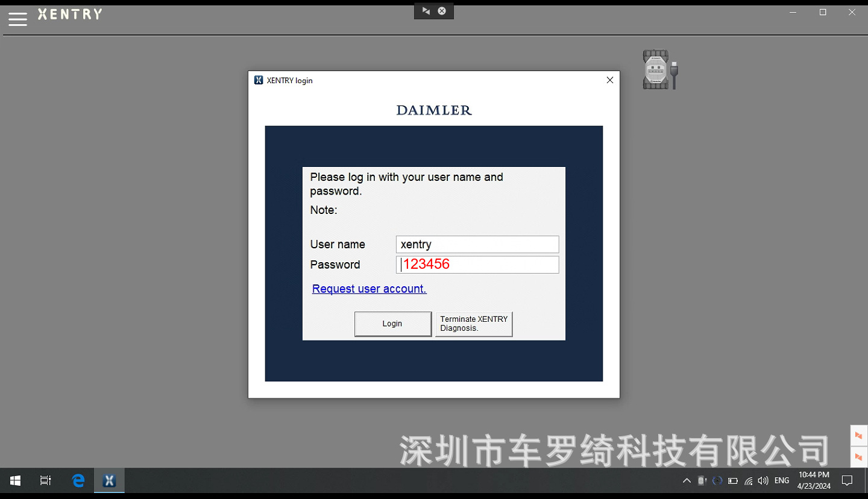Launch Microsoft Edge from the taskbar
This screenshot has width=868, height=499.
coord(78,480)
